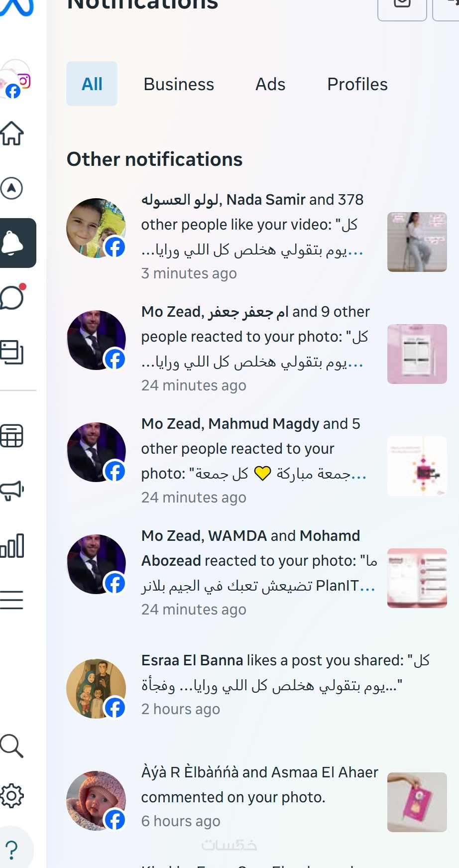
Task: Switch to the Business tab
Action: point(179,84)
